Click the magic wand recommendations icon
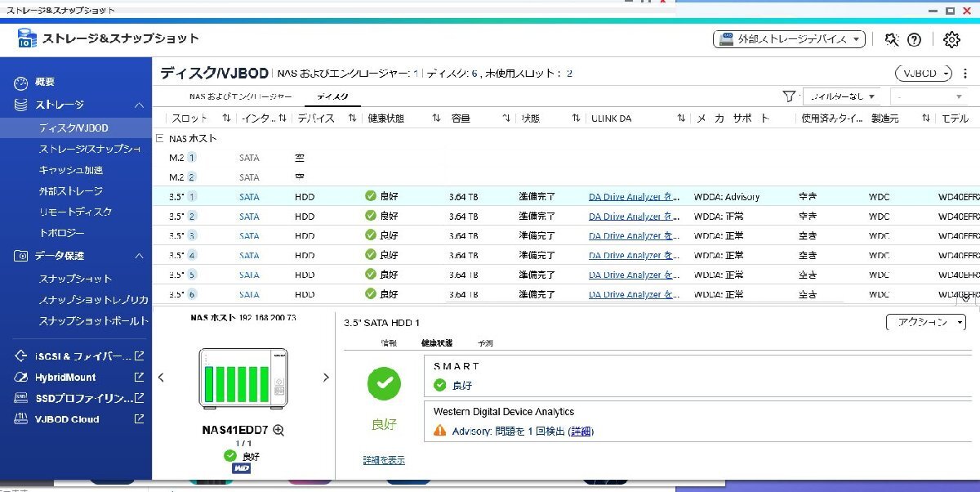This screenshot has width=980, height=492. click(x=890, y=38)
